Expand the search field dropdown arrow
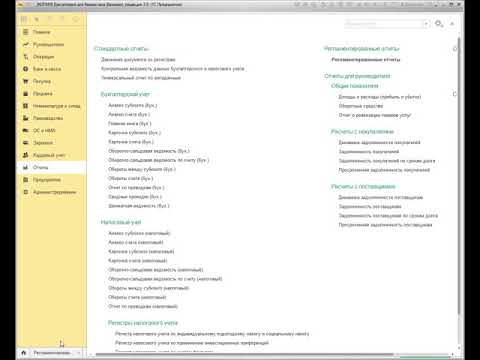The image size is (480, 360). (426, 24)
